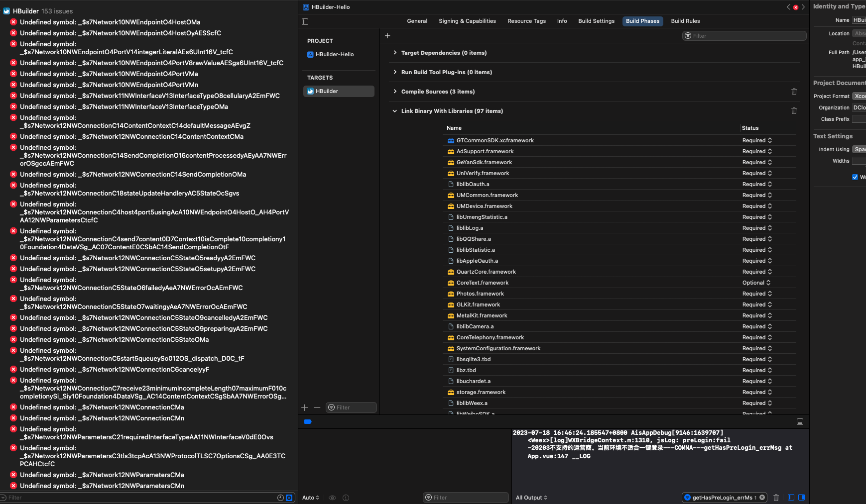Toggle the variables view pane visibility
This screenshot has height=504, width=866.
(x=791, y=498)
